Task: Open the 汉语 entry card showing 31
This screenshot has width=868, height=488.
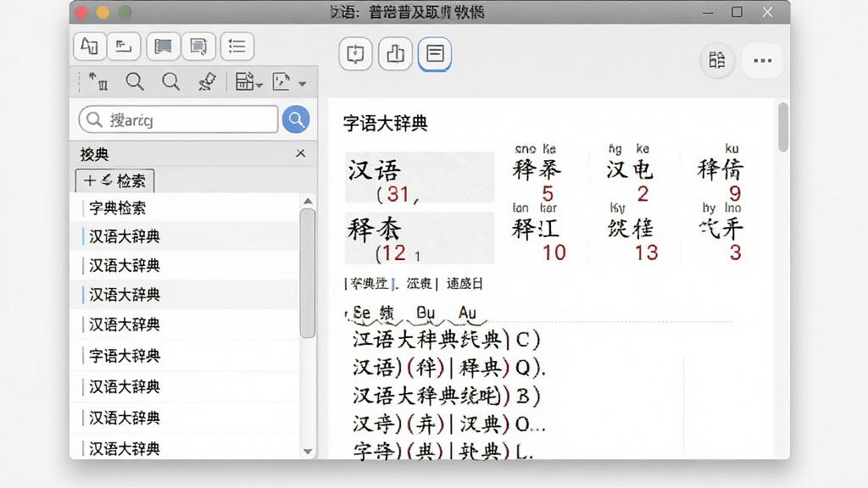Action: click(419, 177)
